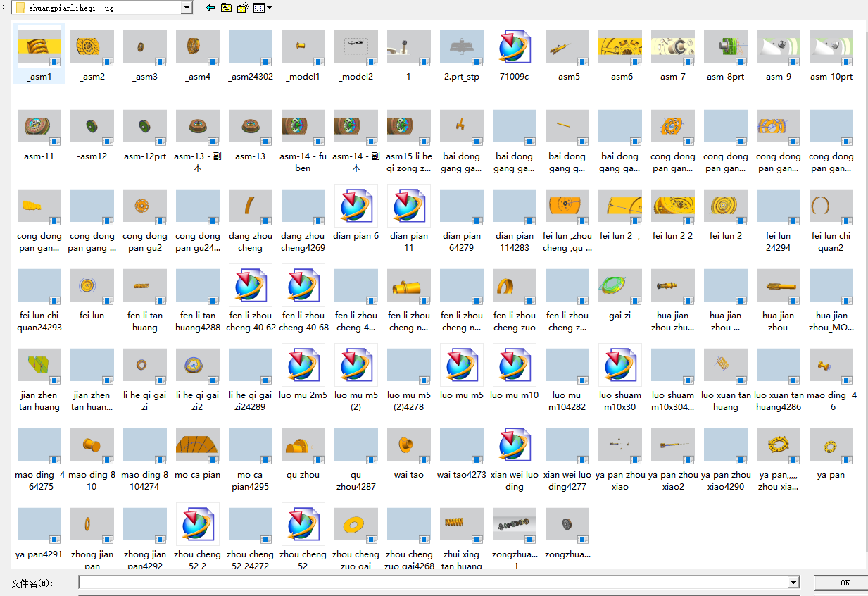Select the -asm12 file
Screen dimensions: 868x596
[x=92, y=134]
